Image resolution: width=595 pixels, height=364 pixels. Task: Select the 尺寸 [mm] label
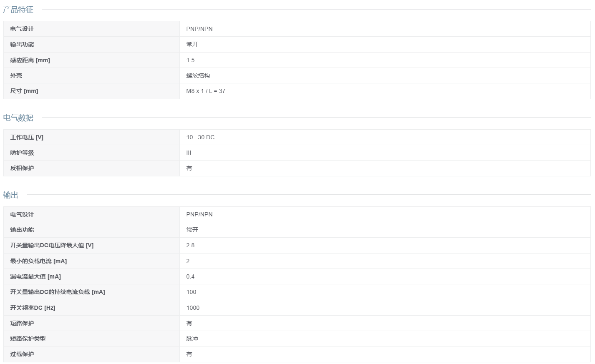(24, 91)
